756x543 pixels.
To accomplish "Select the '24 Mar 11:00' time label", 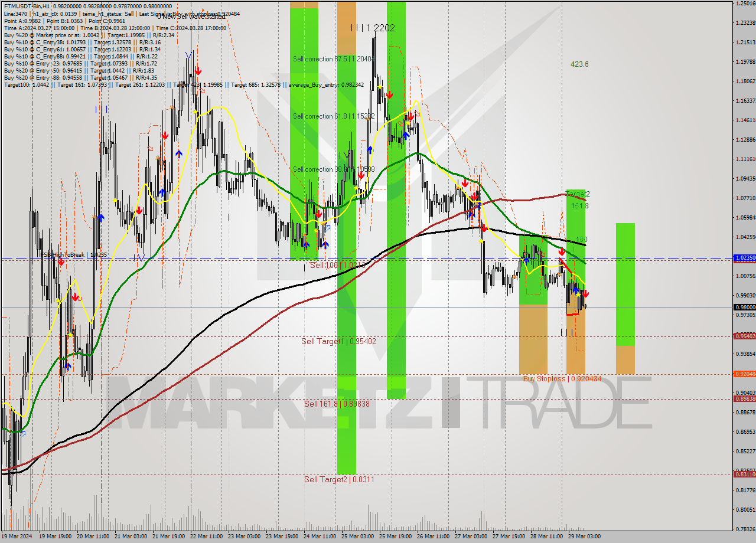I will click(319, 537).
